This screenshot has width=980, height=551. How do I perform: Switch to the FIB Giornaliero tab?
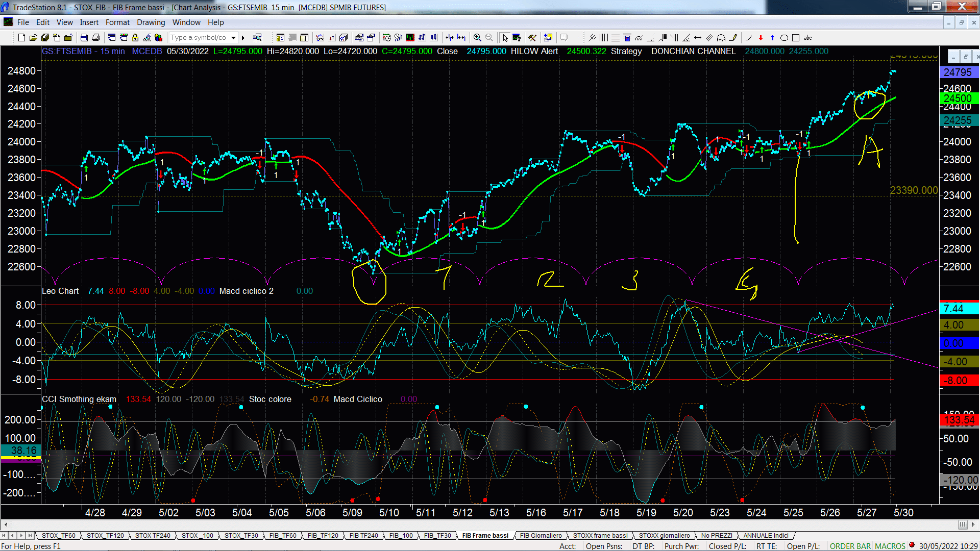541,536
